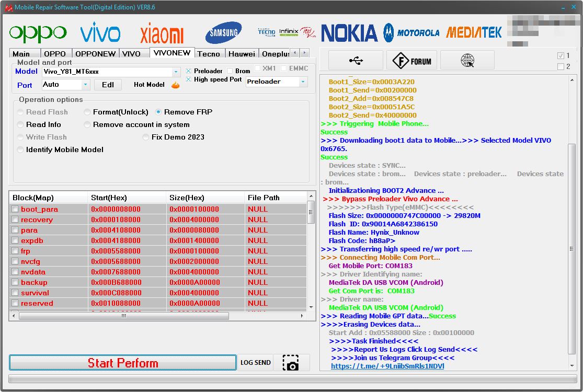
Task: Open the Telegram t.me link in log
Action: coord(387,366)
